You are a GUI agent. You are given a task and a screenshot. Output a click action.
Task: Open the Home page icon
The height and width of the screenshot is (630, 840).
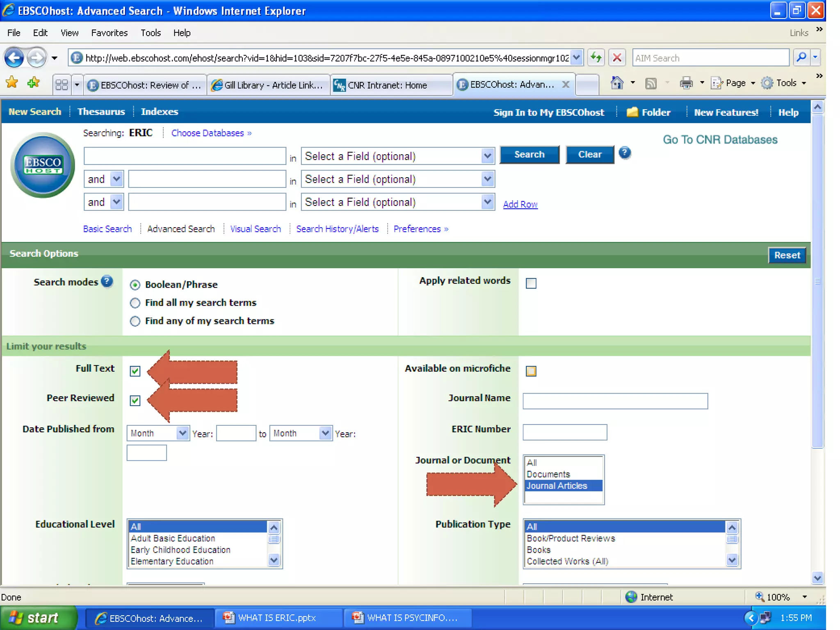coord(616,83)
